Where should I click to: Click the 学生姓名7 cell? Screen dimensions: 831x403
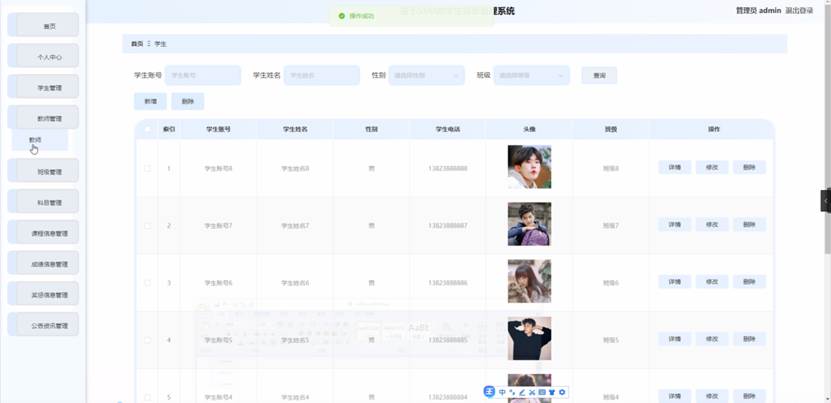pyautogui.click(x=295, y=226)
